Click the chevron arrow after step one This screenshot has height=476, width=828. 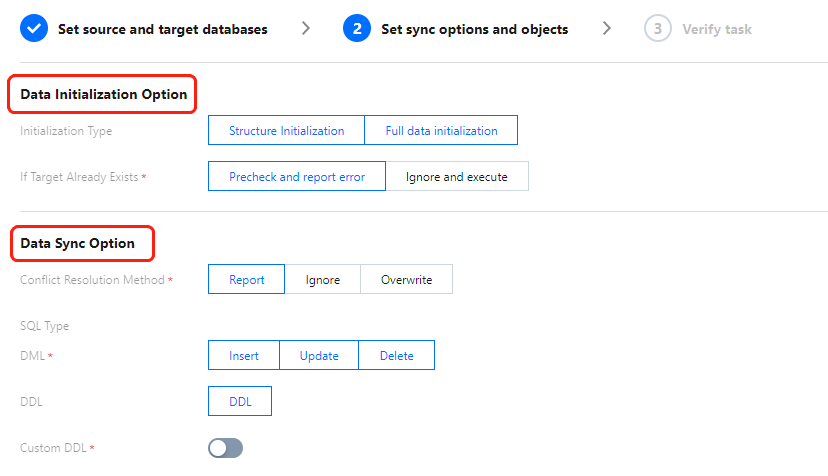click(306, 29)
